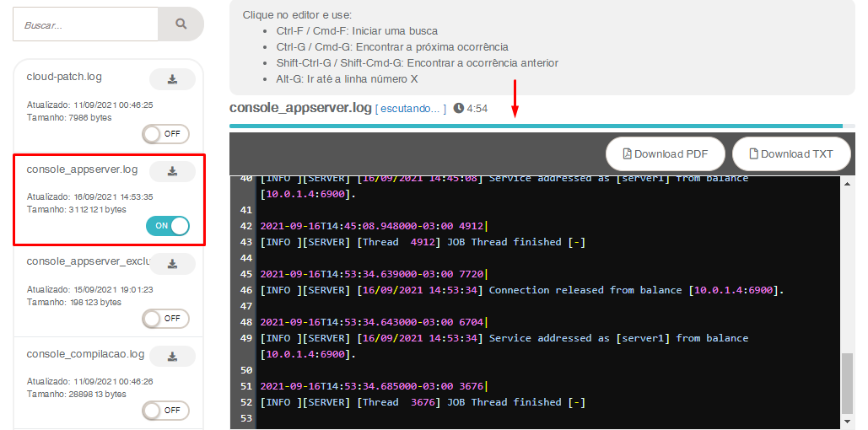Select the cloud-patch.log file name
This screenshot has width=868, height=430.
tap(64, 77)
